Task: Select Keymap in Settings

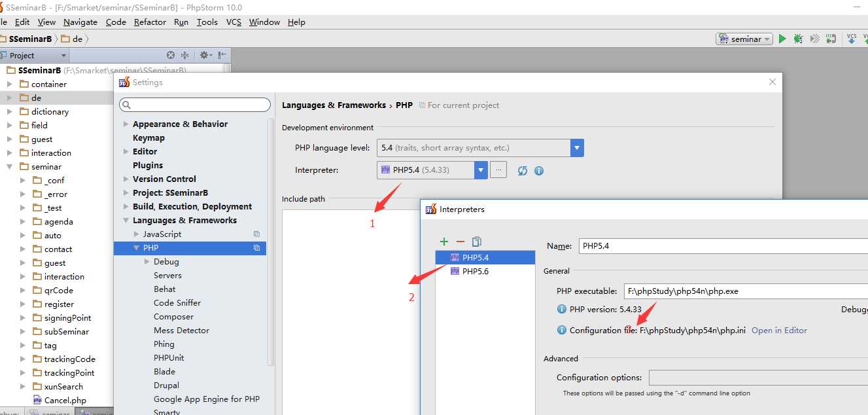Action: pyautogui.click(x=148, y=137)
